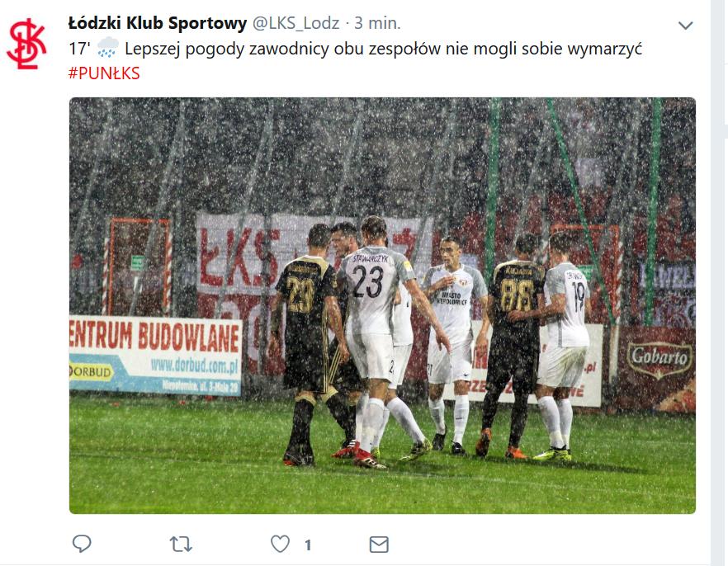Click the white jersey number 19 in photo
The image size is (728, 566).
tap(579, 297)
